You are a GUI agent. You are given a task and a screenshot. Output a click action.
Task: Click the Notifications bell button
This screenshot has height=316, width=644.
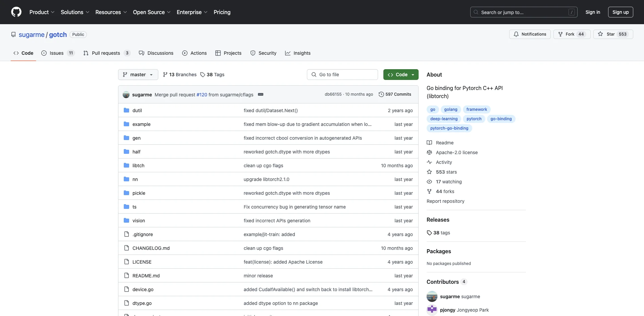pyautogui.click(x=530, y=34)
